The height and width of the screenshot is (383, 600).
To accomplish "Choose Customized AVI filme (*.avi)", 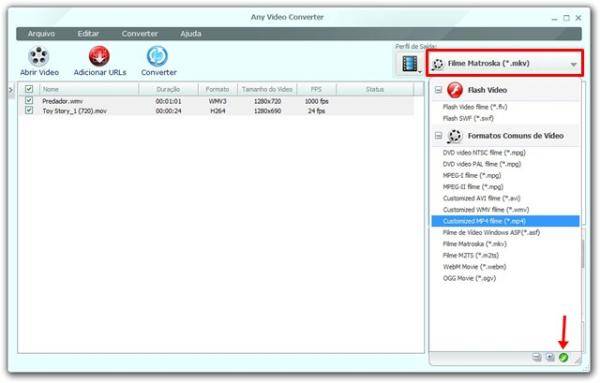I will pos(481,198).
